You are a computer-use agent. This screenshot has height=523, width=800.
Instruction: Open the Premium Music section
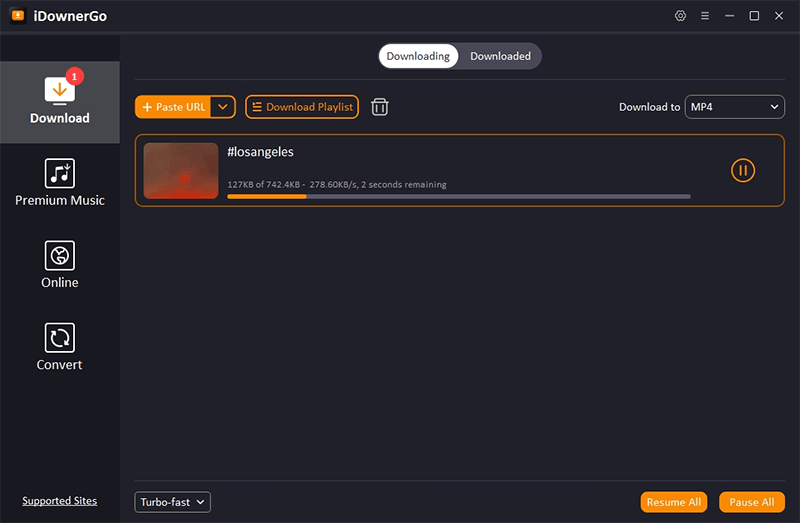pos(59,183)
